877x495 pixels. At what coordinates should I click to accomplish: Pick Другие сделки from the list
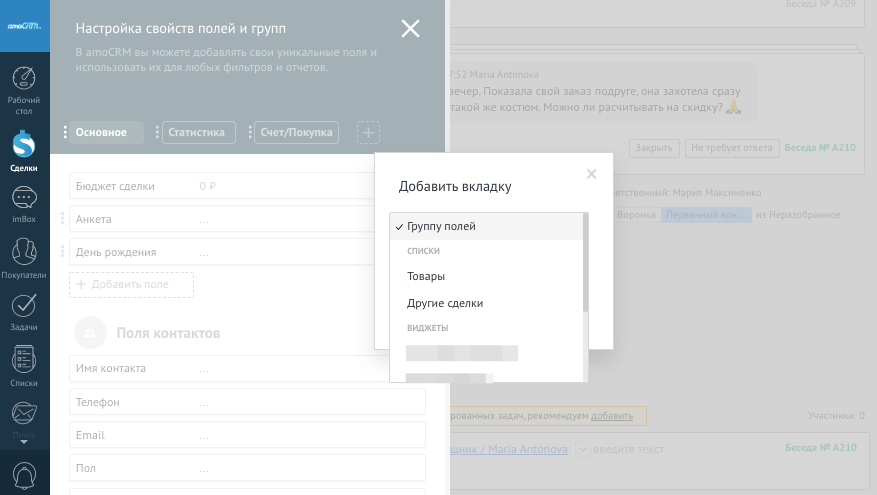tap(445, 303)
